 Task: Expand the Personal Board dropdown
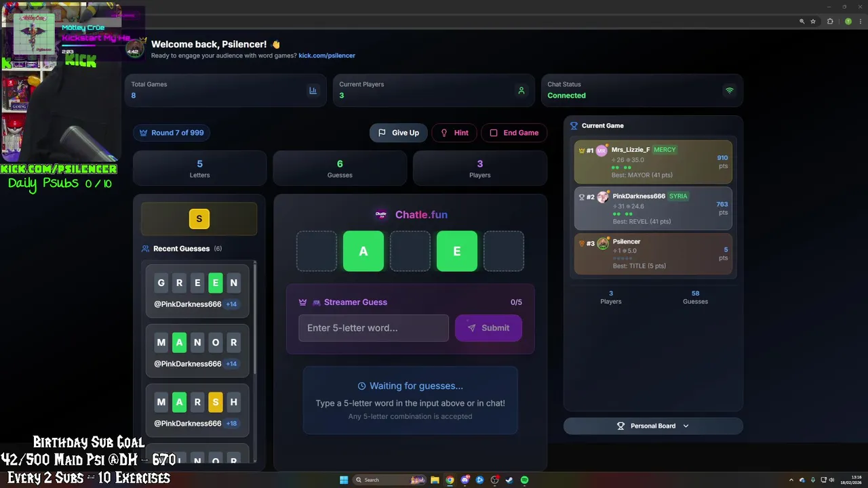point(653,426)
